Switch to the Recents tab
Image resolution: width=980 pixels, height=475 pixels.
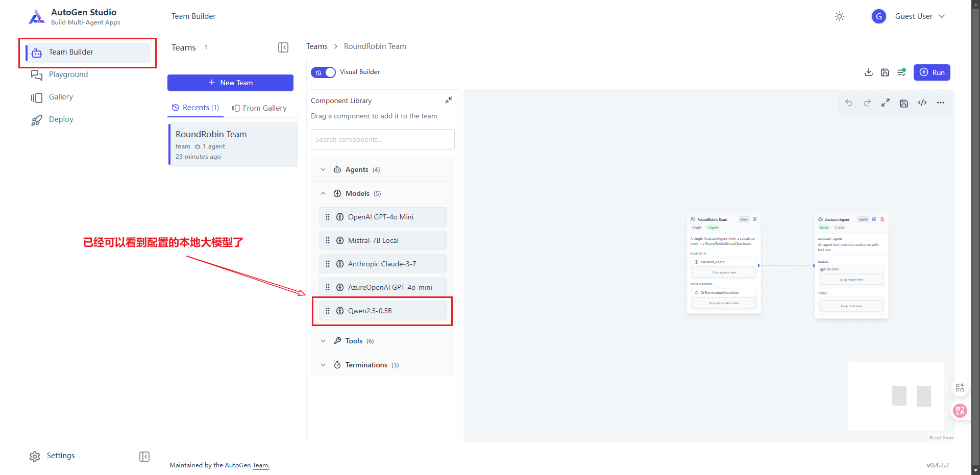(195, 108)
